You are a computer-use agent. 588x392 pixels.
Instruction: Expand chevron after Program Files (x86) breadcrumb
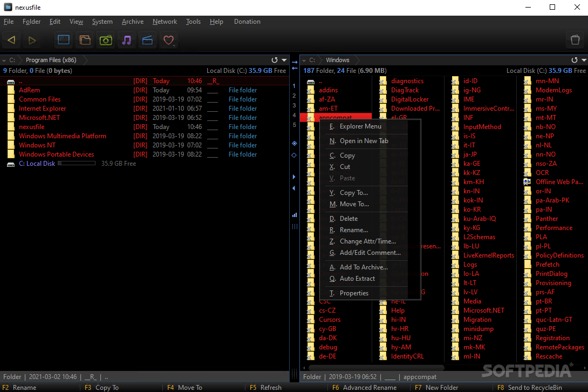85,60
